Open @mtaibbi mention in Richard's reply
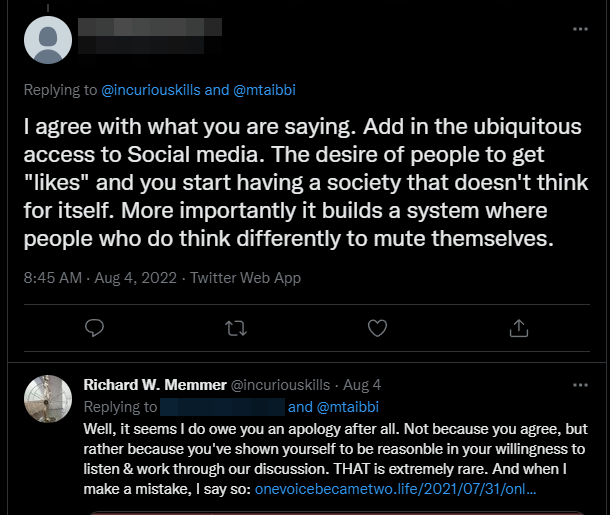Screen dimensions: 610x515 tap(349, 407)
